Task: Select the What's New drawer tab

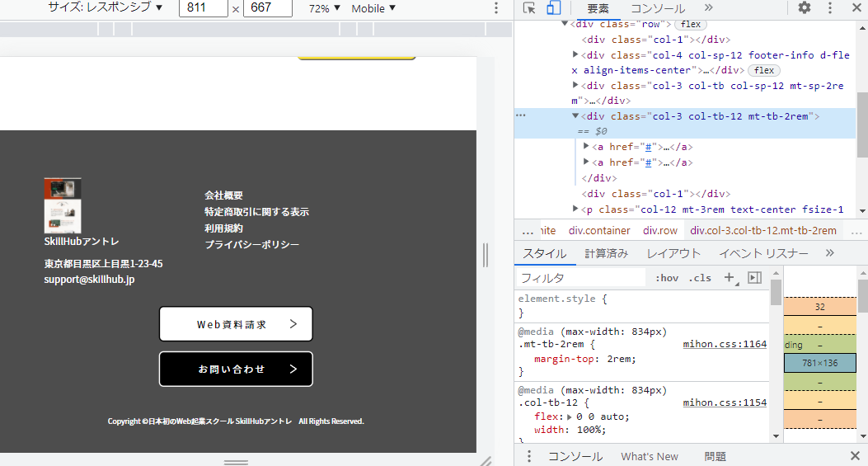Action: coord(650,457)
